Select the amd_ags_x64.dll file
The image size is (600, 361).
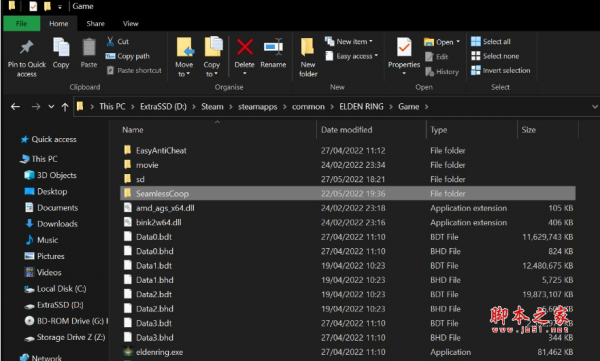[x=347, y=208]
